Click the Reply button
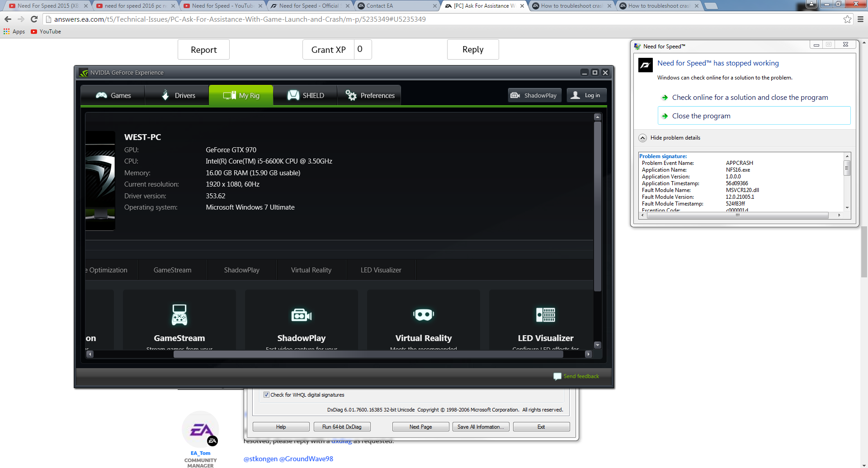Viewport: 868px width, 468px height. tap(473, 50)
